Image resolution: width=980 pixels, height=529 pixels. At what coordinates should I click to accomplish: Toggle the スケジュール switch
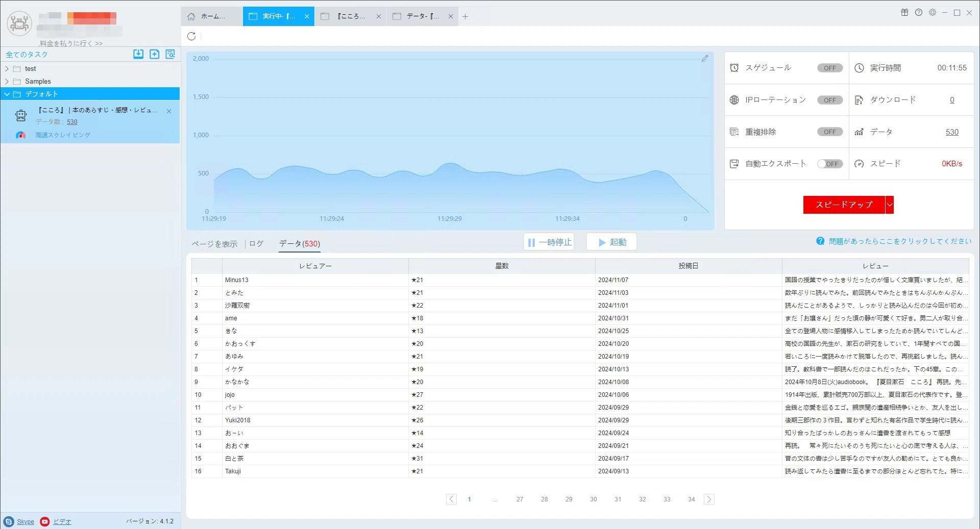click(x=830, y=68)
